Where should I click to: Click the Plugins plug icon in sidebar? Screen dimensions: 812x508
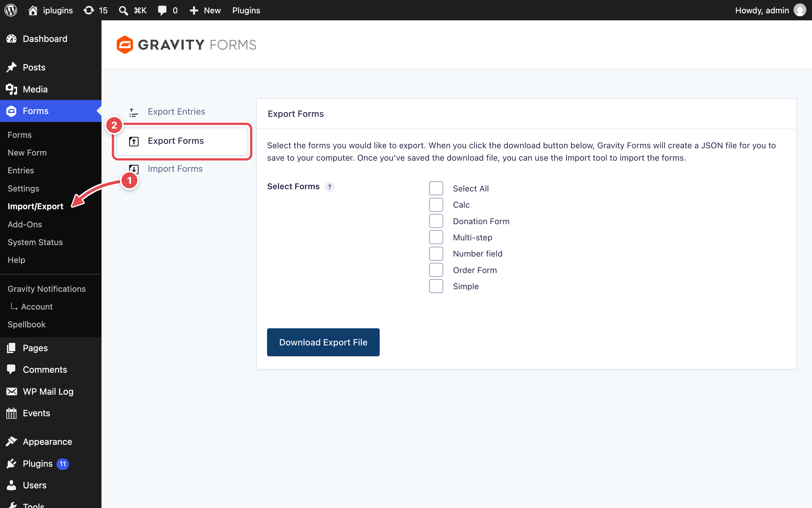coord(11,464)
